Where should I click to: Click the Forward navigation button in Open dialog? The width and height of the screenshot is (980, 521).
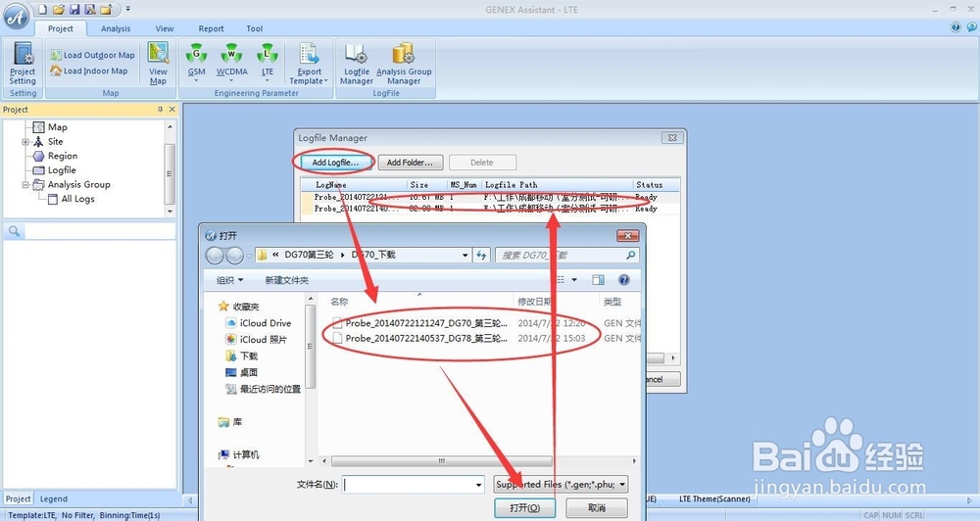pos(234,255)
